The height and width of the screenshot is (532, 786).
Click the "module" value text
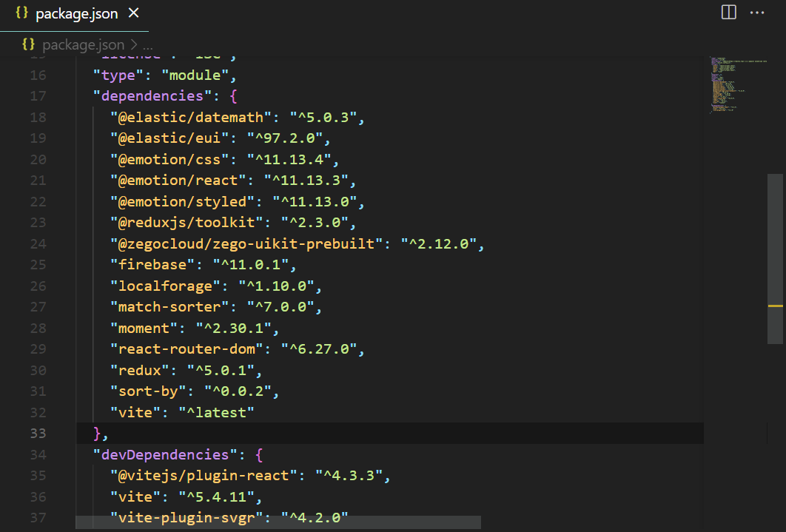click(x=195, y=75)
